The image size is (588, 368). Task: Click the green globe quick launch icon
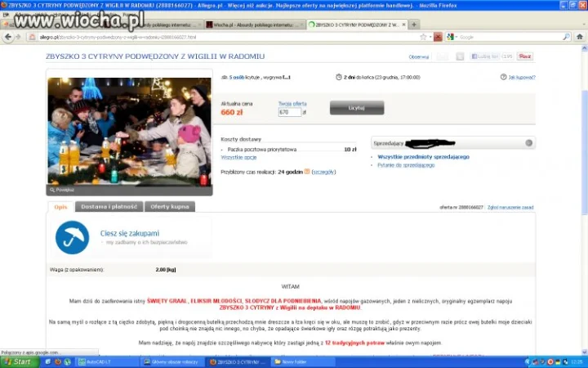coord(67,362)
